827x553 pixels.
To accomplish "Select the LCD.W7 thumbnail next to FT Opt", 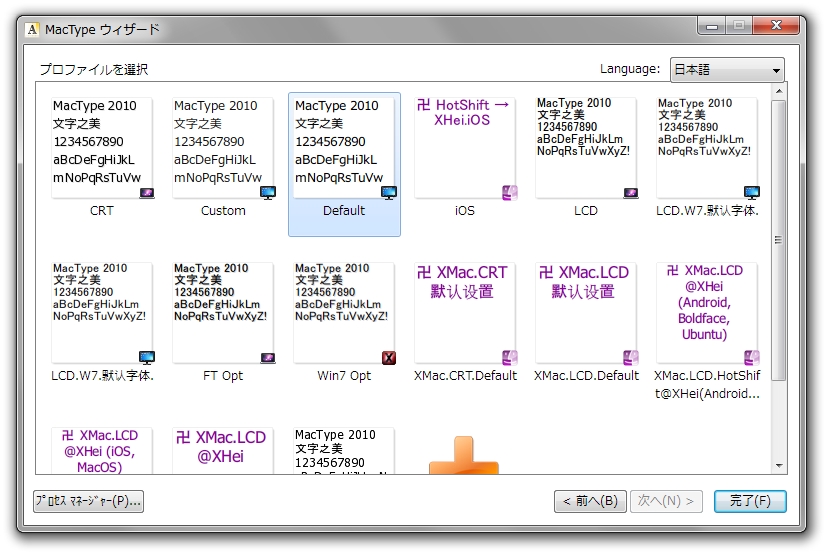I will pyautogui.click(x=102, y=313).
